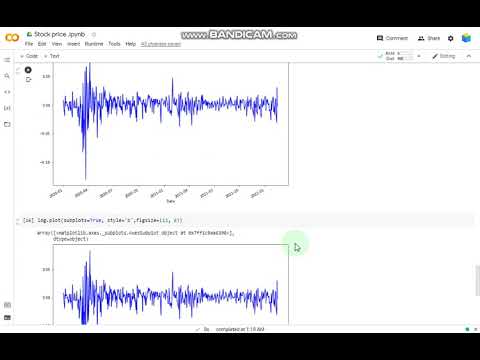The image size is (480, 360).
Task: Open Colab settings gear
Action: point(451,38)
